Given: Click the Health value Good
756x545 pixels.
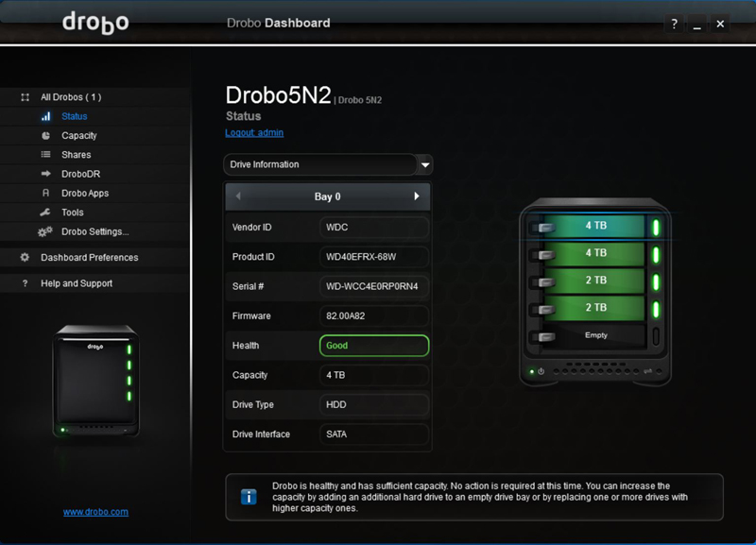Looking at the screenshot, I should [374, 346].
